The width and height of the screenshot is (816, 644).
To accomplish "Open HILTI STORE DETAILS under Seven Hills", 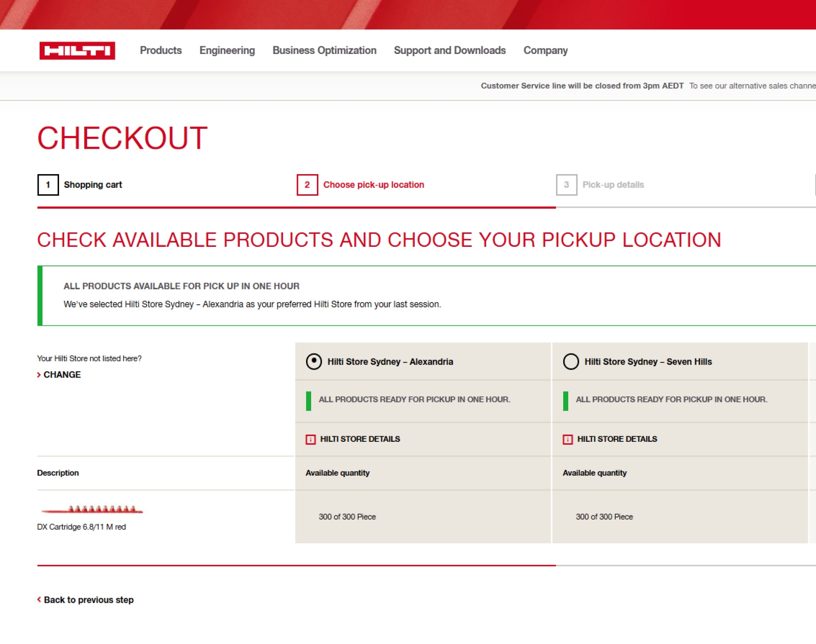I will point(617,439).
